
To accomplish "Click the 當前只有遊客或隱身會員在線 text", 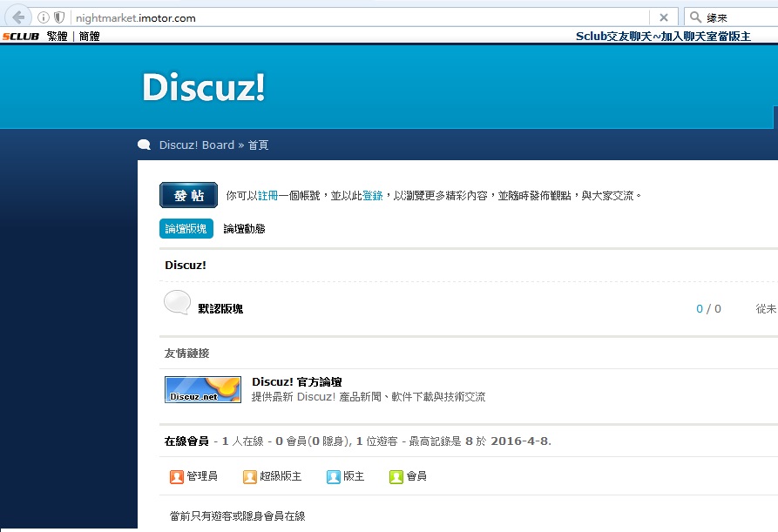I will pos(237,516).
